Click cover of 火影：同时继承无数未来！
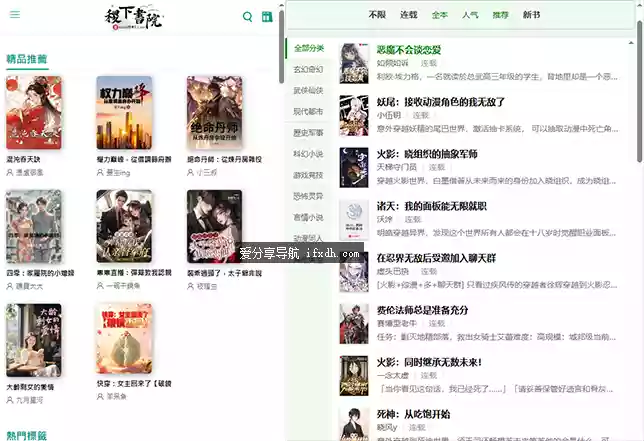The height and width of the screenshot is (441, 644). pyautogui.click(x=354, y=376)
